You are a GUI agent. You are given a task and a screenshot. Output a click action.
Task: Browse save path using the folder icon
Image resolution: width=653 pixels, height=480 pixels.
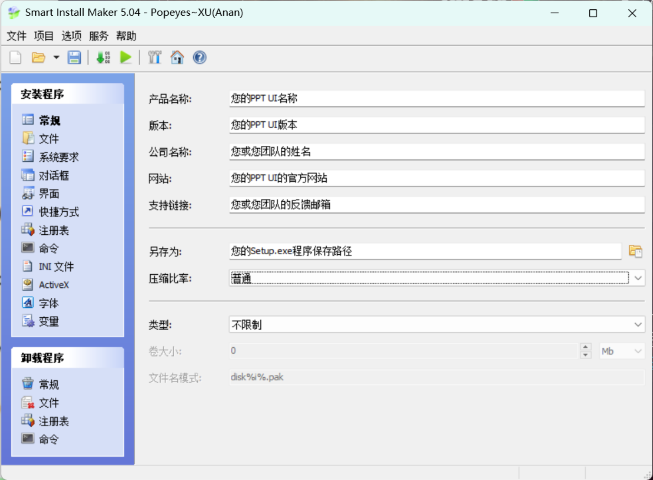[x=635, y=251]
